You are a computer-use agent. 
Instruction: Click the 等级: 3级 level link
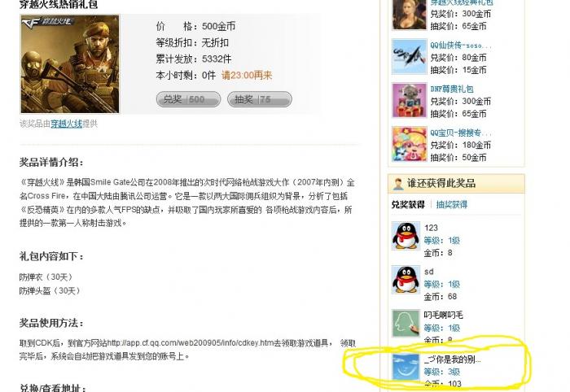tap(441, 372)
